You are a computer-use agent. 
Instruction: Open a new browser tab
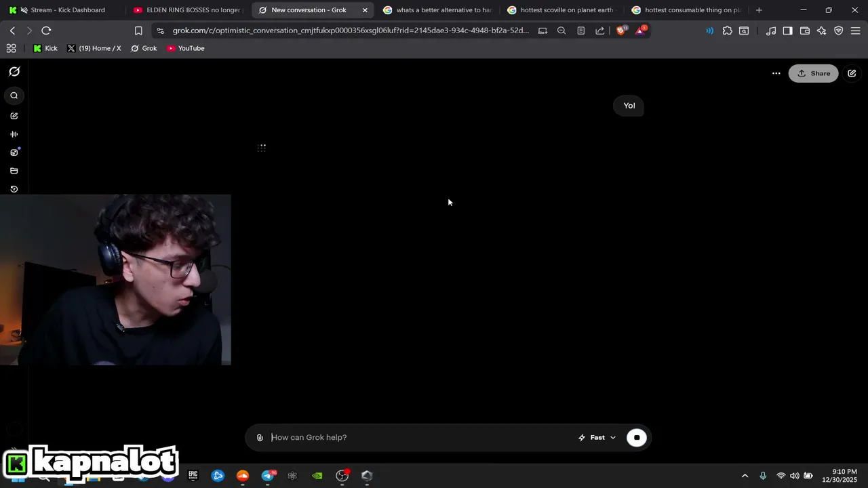[x=759, y=10]
